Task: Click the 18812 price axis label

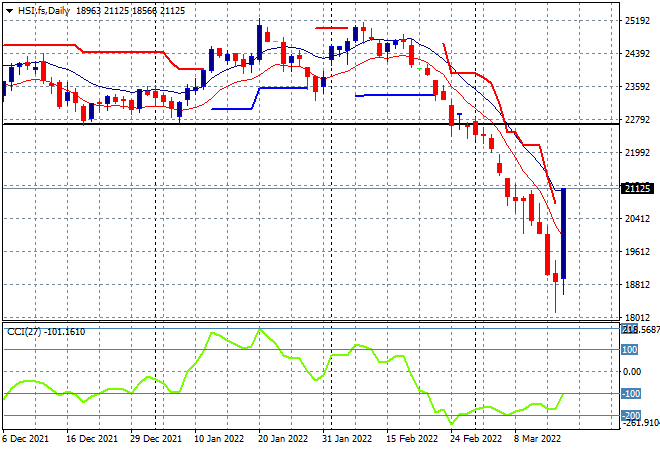Action: (637, 285)
